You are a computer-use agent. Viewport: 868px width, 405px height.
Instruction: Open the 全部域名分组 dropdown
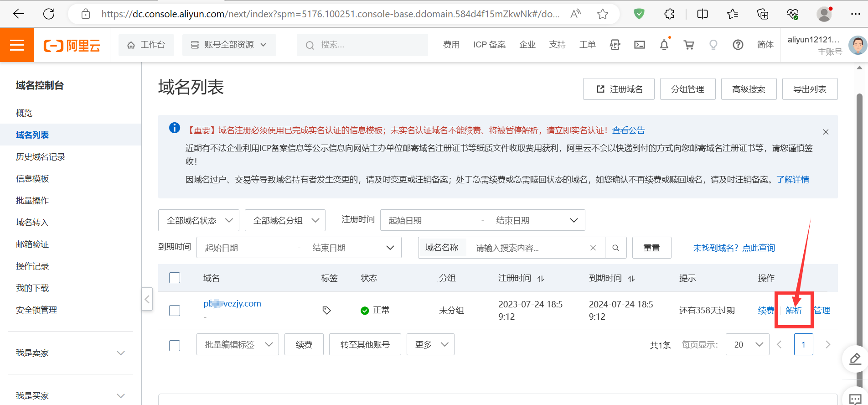pyautogui.click(x=285, y=220)
